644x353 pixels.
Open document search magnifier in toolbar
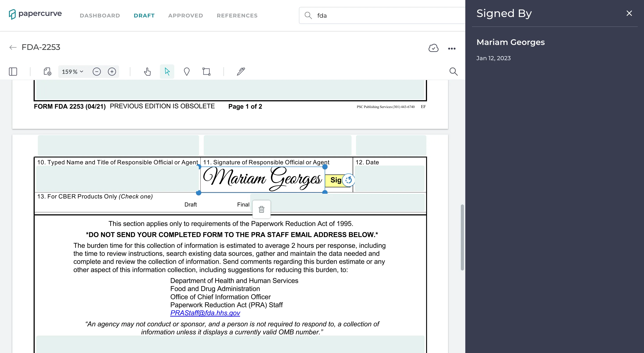point(453,71)
